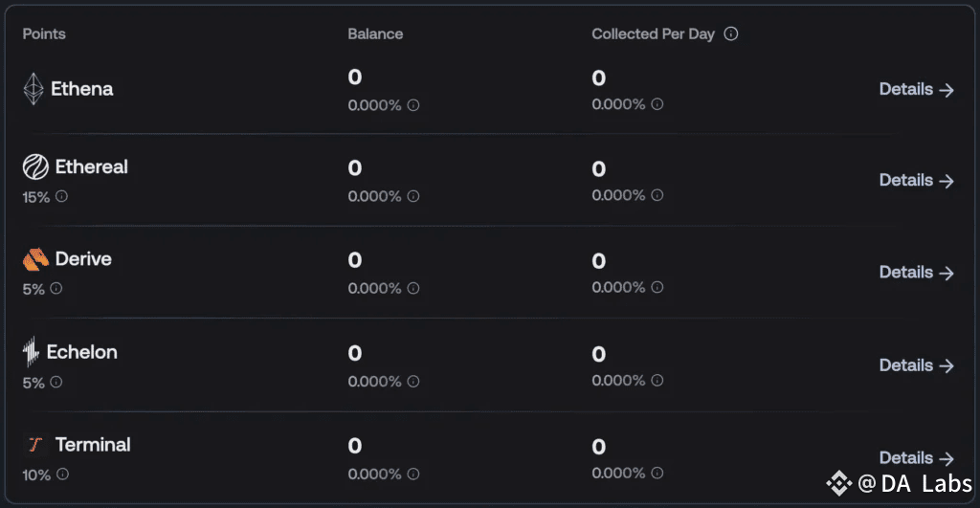Image resolution: width=980 pixels, height=508 pixels.
Task: Click Terminal balance 0.000% text
Action: [374, 475]
